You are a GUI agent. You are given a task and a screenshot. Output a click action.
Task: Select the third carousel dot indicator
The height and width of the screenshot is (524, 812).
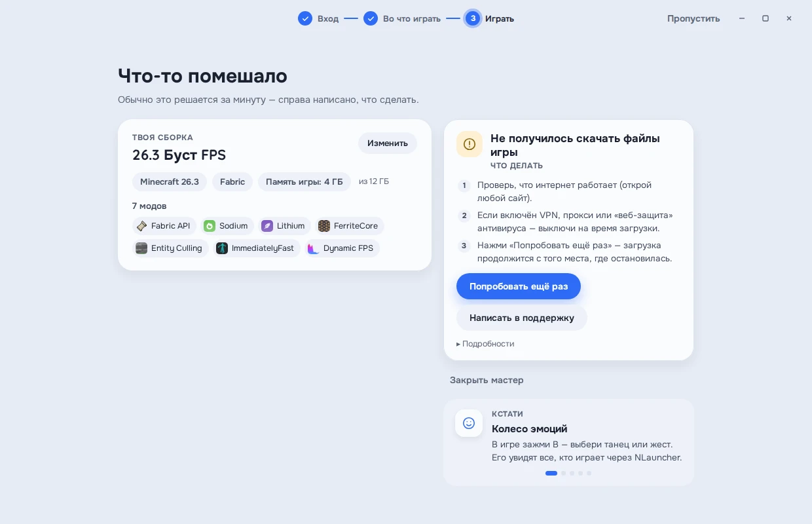point(572,473)
